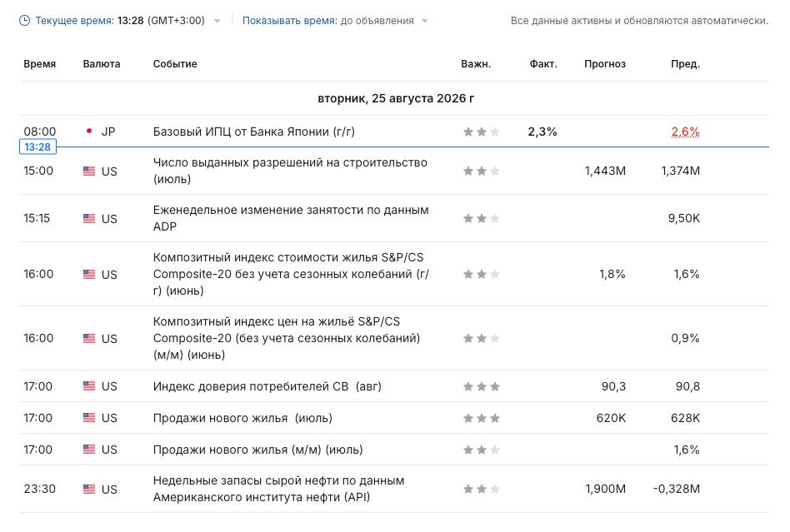This screenshot has height=532, width=790.
Task: Click the JP currency code
Action: pyautogui.click(x=108, y=132)
